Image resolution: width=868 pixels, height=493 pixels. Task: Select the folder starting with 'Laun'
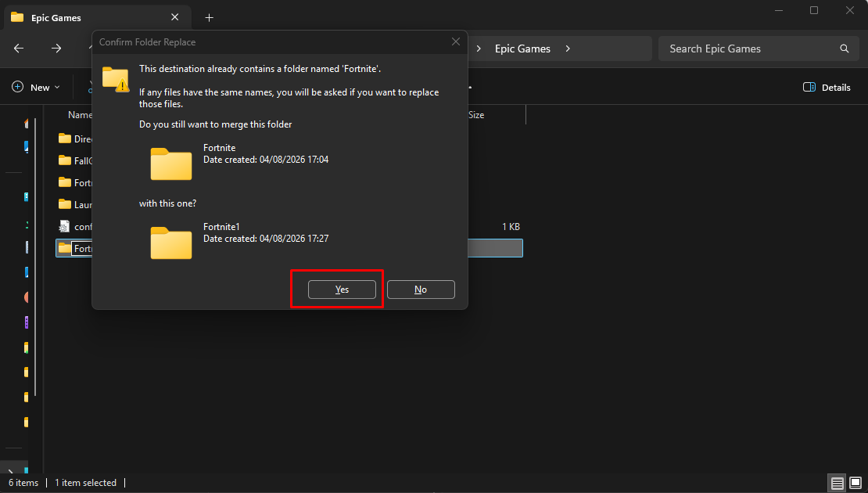(x=75, y=205)
